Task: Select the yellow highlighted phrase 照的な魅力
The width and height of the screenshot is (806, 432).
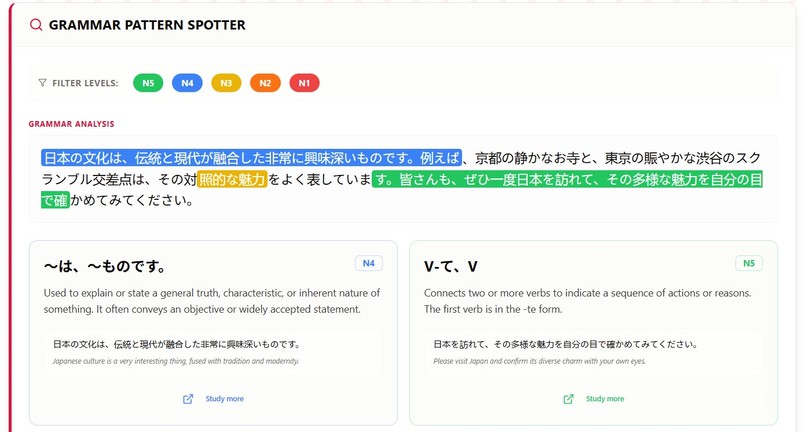Action: (x=232, y=179)
